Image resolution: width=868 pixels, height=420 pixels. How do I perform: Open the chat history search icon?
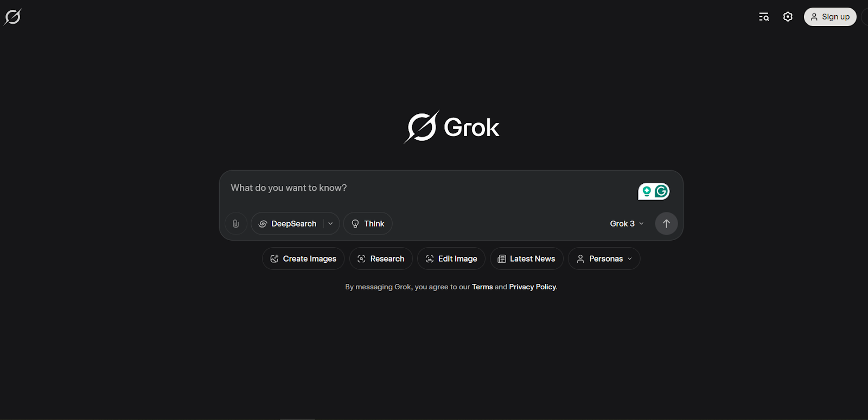click(764, 17)
